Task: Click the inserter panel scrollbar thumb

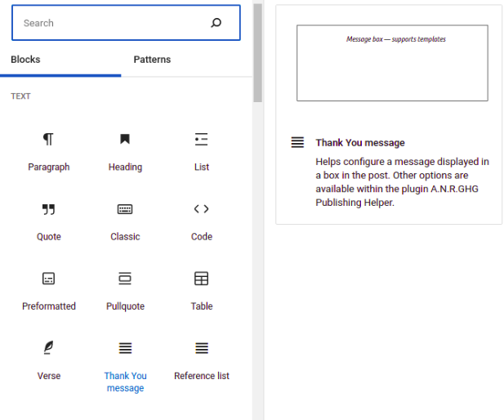Action: pos(258,53)
